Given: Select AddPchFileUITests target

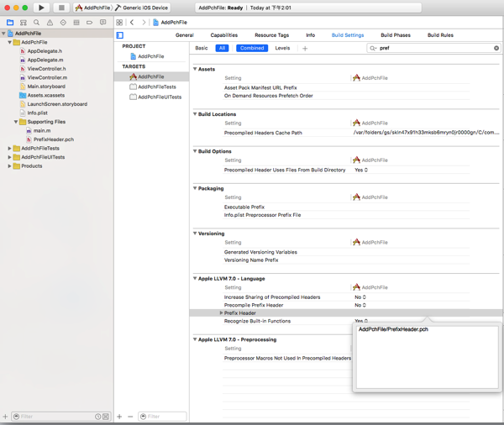Looking at the screenshot, I should (x=155, y=97).
